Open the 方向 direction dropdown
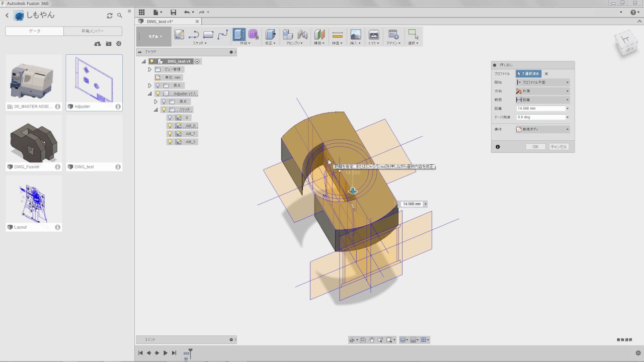Screen dimensions: 644x362 542,91
